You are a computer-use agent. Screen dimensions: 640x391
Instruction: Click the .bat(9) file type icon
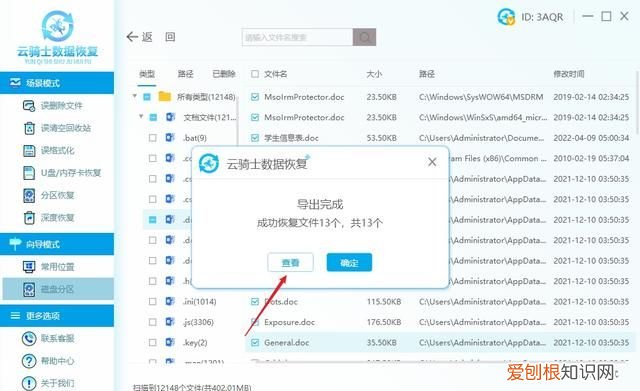pos(170,138)
